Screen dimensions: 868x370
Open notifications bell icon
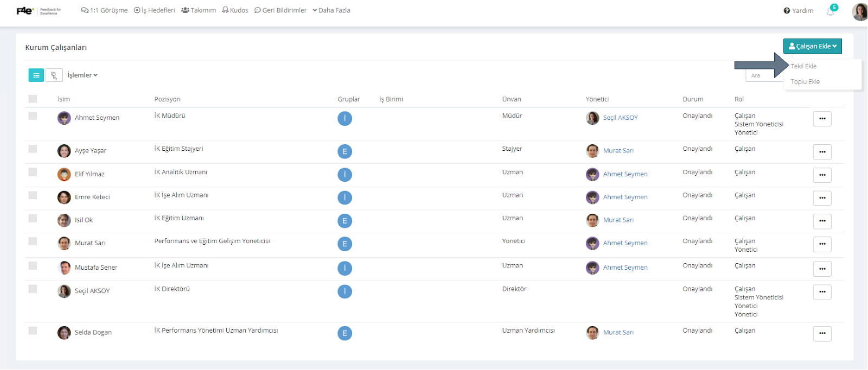[x=831, y=11]
